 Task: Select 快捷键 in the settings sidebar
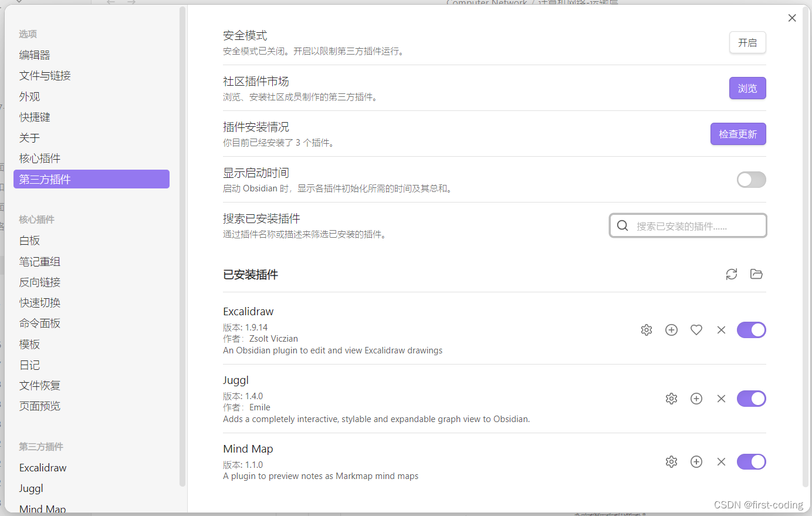tap(34, 117)
